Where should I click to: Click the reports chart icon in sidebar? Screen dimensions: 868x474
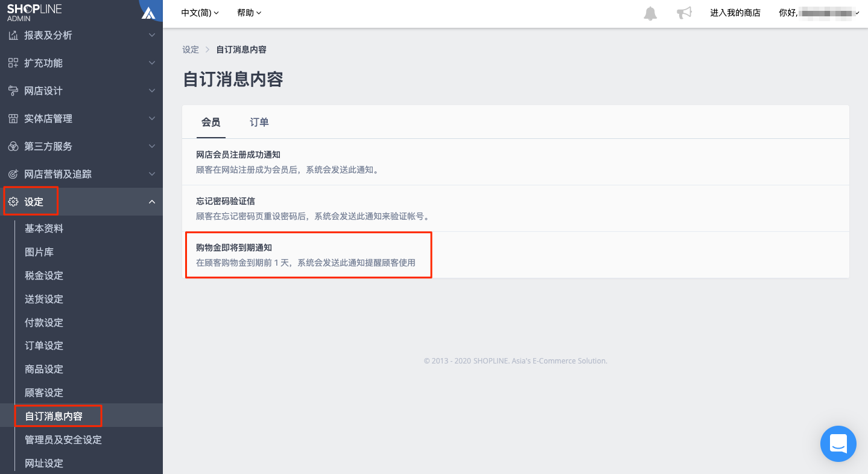(13, 36)
